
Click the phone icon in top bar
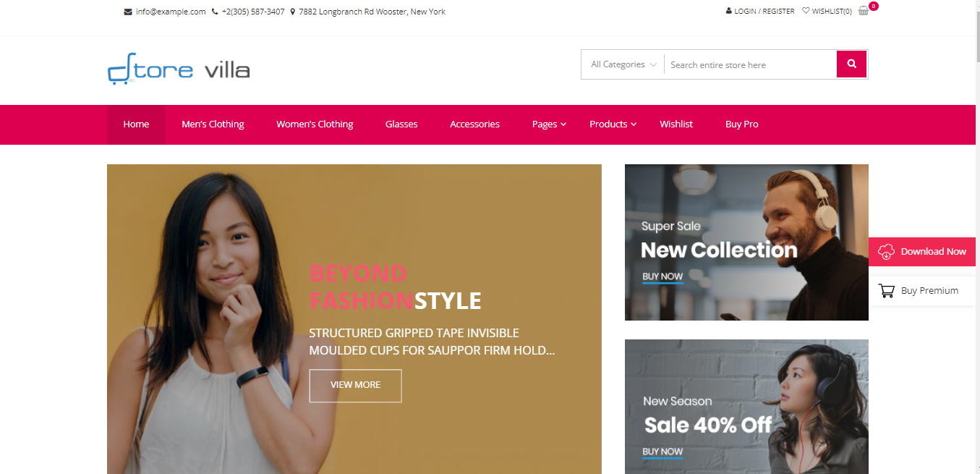point(215,12)
